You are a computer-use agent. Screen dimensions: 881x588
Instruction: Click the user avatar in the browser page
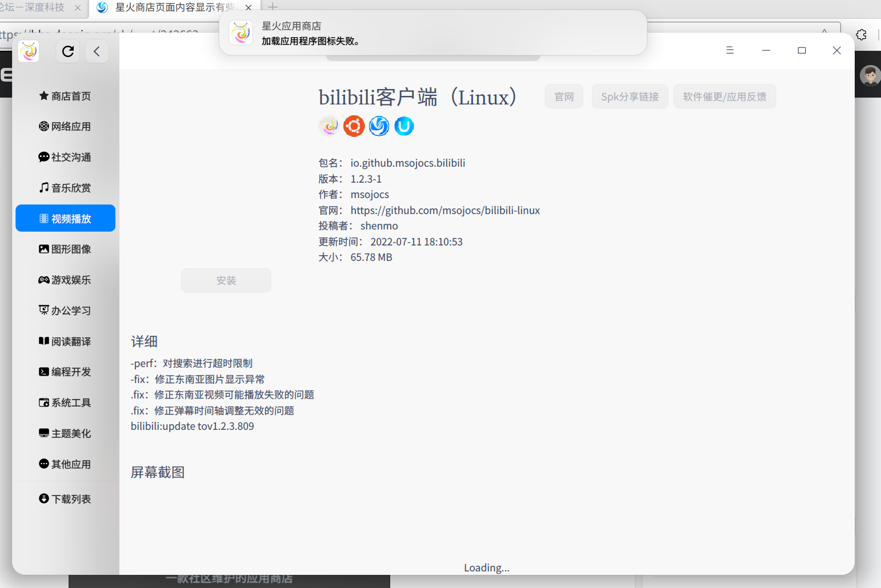click(x=870, y=75)
